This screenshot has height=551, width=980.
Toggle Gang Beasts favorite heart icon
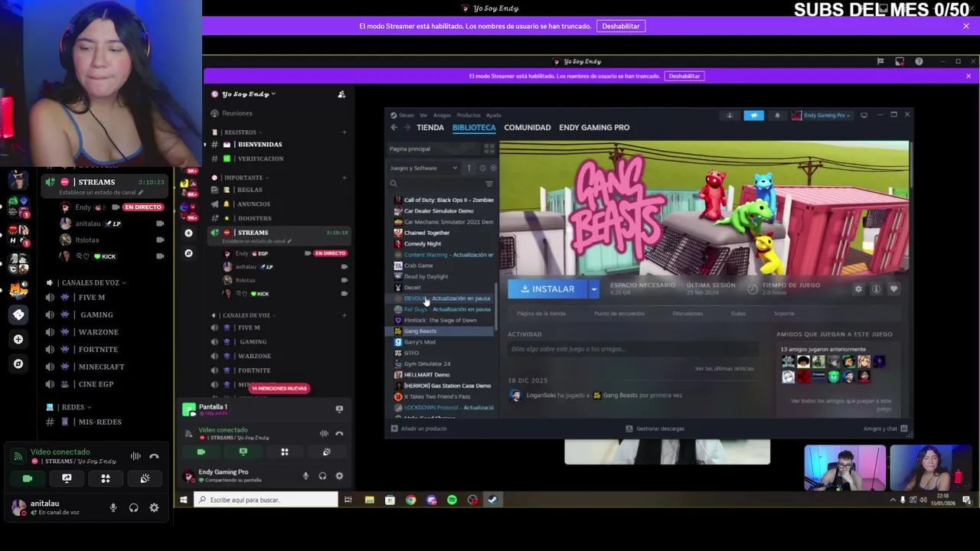click(893, 289)
